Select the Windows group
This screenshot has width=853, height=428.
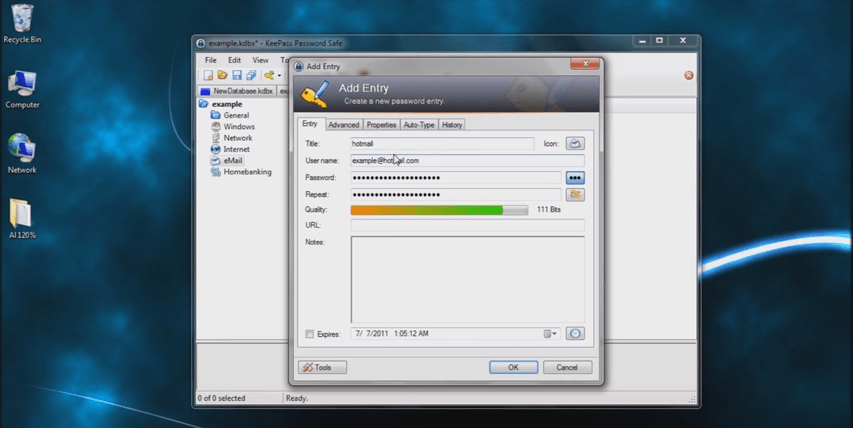click(239, 127)
